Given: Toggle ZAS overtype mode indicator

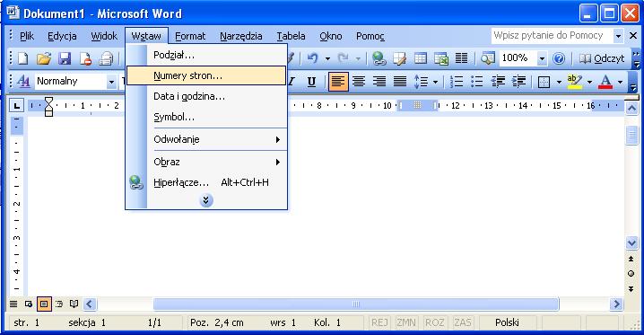Looking at the screenshot, I should click(x=463, y=322).
